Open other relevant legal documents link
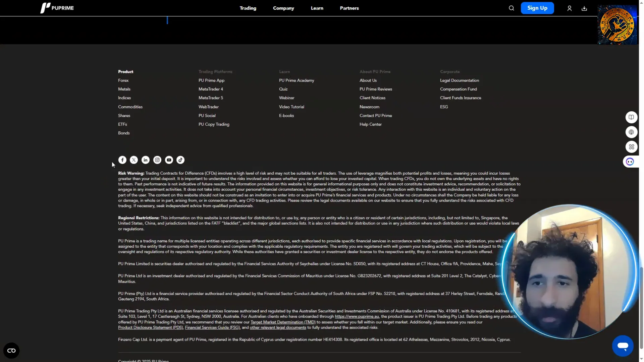This screenshot has width=644, height=362. (x=278, y=327)
